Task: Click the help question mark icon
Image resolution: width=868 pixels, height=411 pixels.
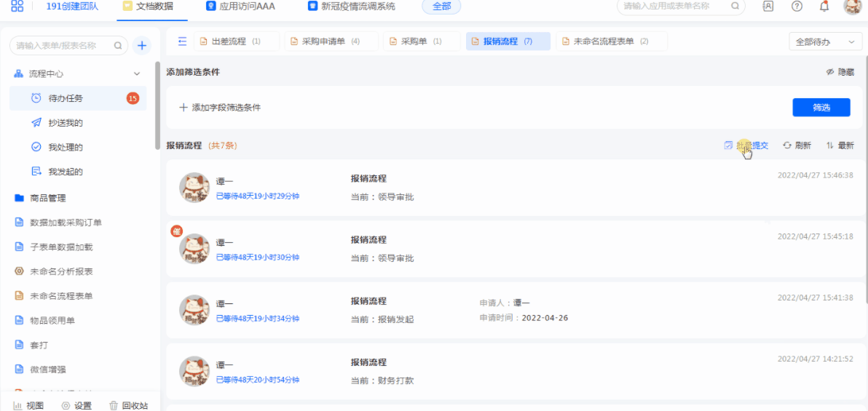Action: click(797, 7)
